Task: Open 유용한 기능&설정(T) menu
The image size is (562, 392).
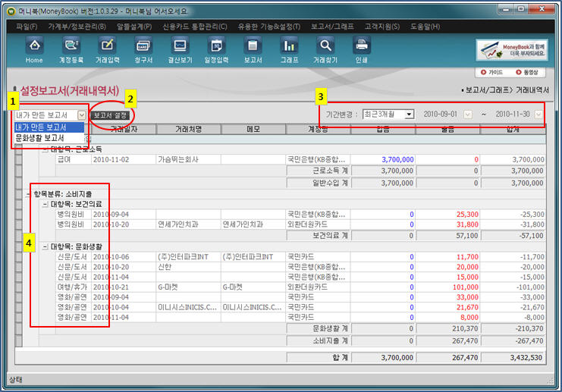Action: [269, 27]
